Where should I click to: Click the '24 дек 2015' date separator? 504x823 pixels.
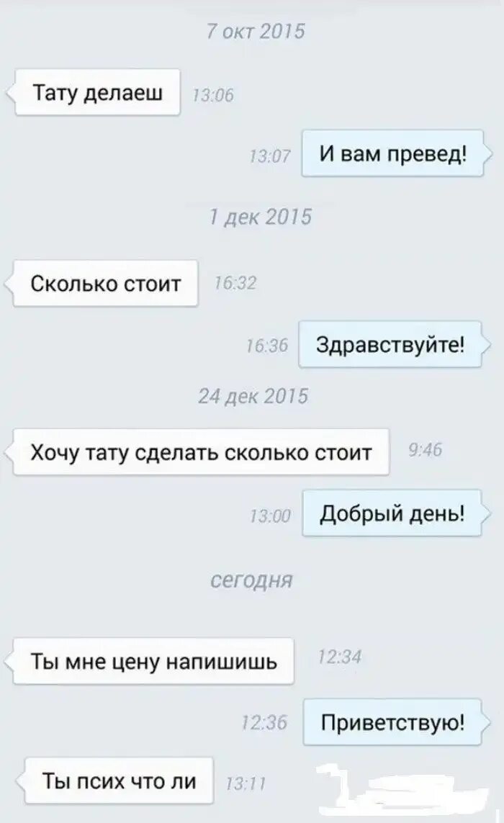click(253, 396)
